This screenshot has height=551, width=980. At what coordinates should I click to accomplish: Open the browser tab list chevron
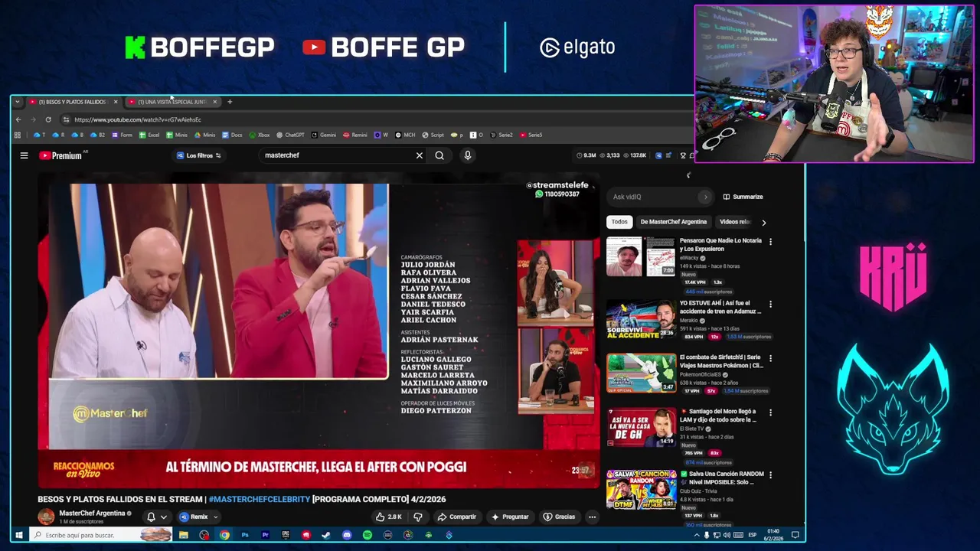(x=17, y=102)
